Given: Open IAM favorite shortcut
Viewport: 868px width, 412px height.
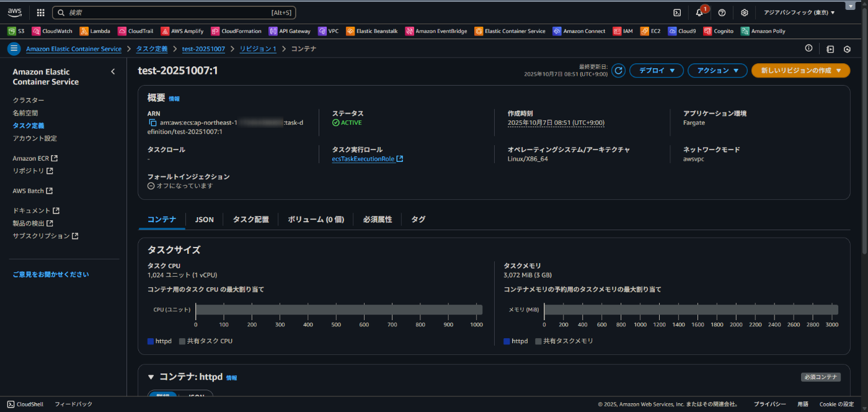Looking at the screenshot, I should [623, 31].
